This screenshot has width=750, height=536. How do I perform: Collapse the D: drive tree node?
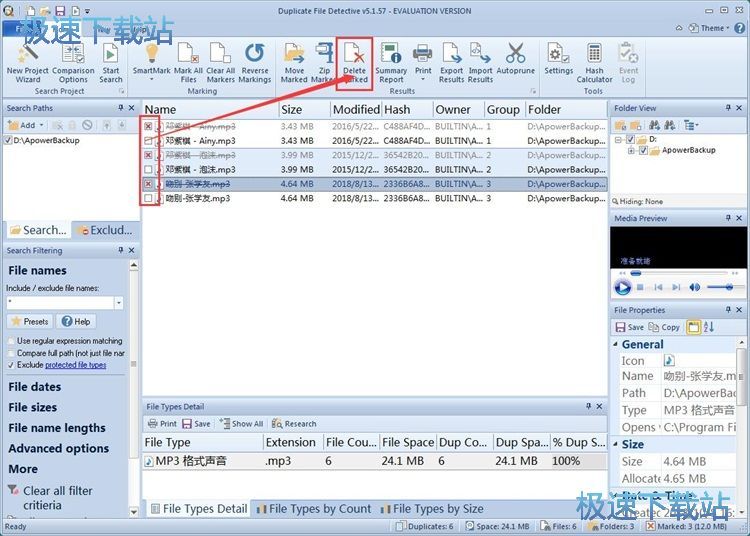(618, 140)
